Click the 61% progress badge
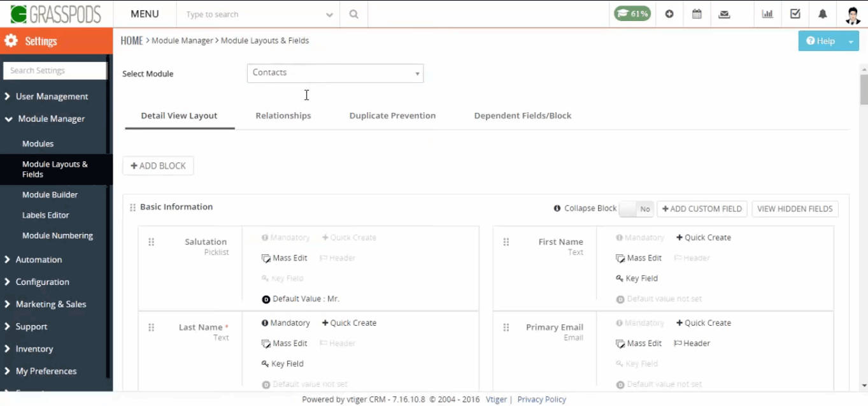This screenshot has width=868, height=406. (x=631, y=13)
